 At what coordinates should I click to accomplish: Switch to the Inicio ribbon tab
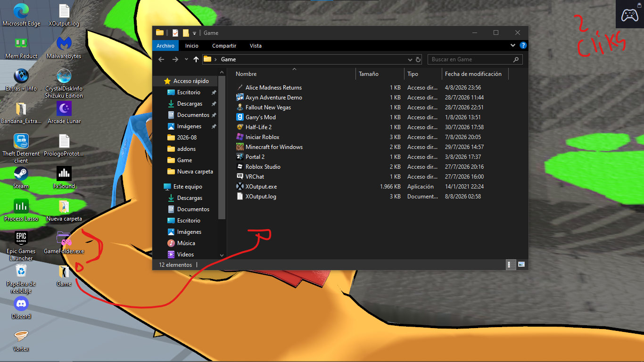click(x=192, y=46)
